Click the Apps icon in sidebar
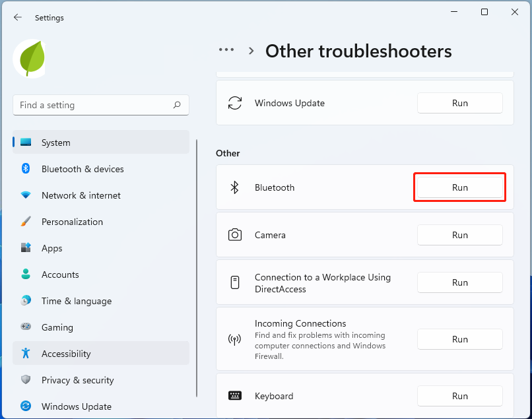This screenshot has width=532, height=419. click(x=26, y=247)
